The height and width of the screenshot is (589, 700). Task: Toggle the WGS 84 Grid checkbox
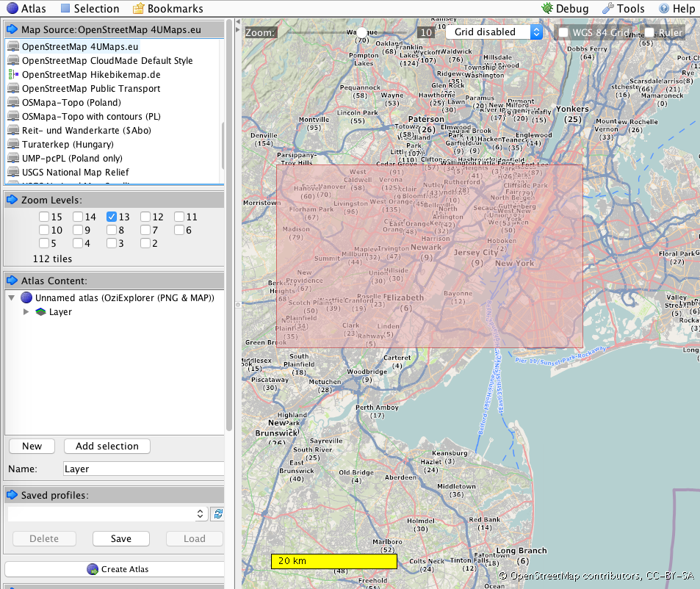tap(563, 32)
